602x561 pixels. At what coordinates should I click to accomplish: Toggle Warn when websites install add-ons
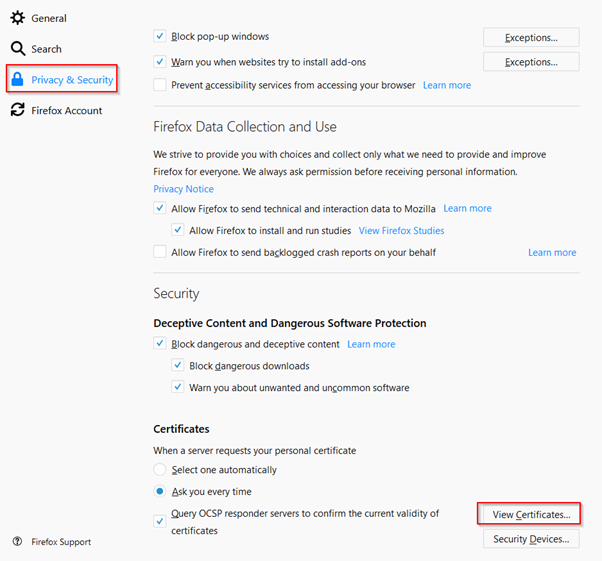click(x=160, y=61)
